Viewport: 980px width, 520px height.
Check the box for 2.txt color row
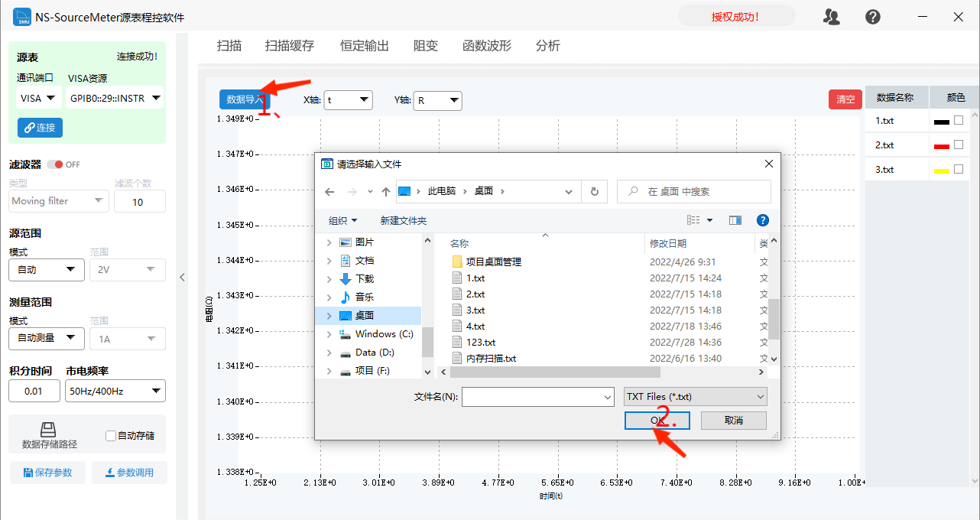coord(959,145)
